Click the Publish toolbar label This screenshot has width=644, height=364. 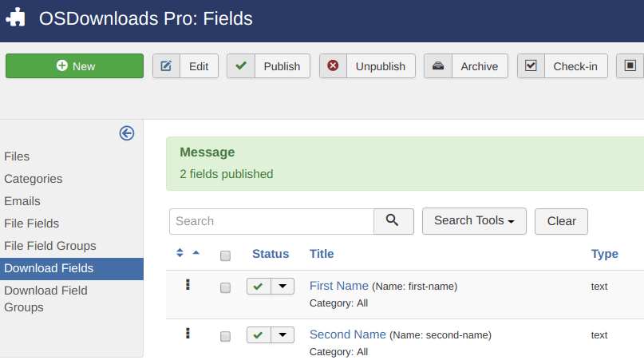(282, 66)
